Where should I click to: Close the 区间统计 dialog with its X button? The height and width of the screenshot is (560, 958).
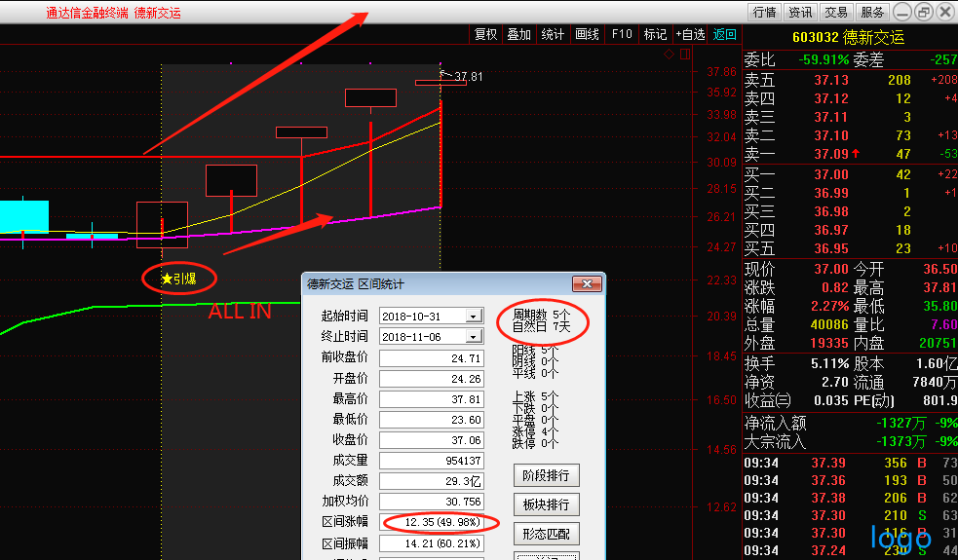[x=587, y=284]
